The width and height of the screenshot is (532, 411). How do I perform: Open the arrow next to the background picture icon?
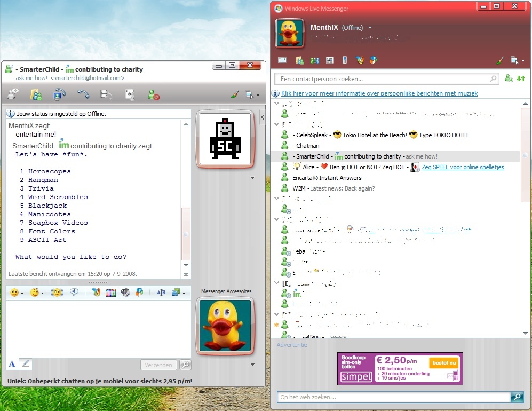(x=184, y=293)
